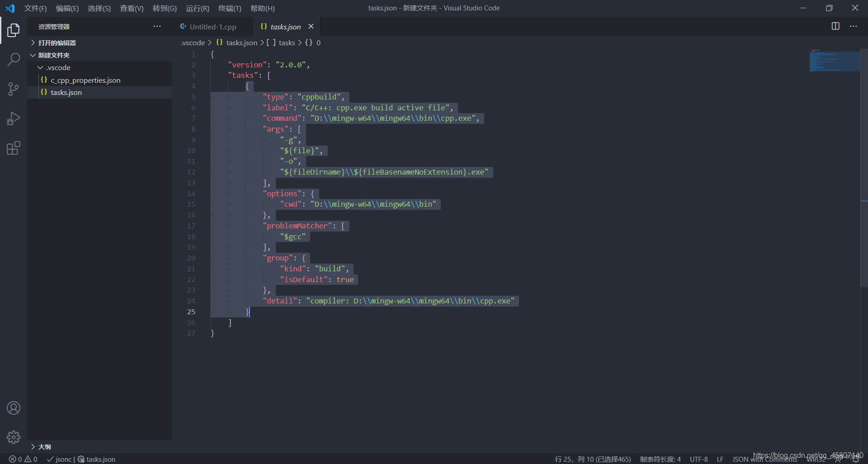Click element 0 in the breadcrumb

[313, 43]
